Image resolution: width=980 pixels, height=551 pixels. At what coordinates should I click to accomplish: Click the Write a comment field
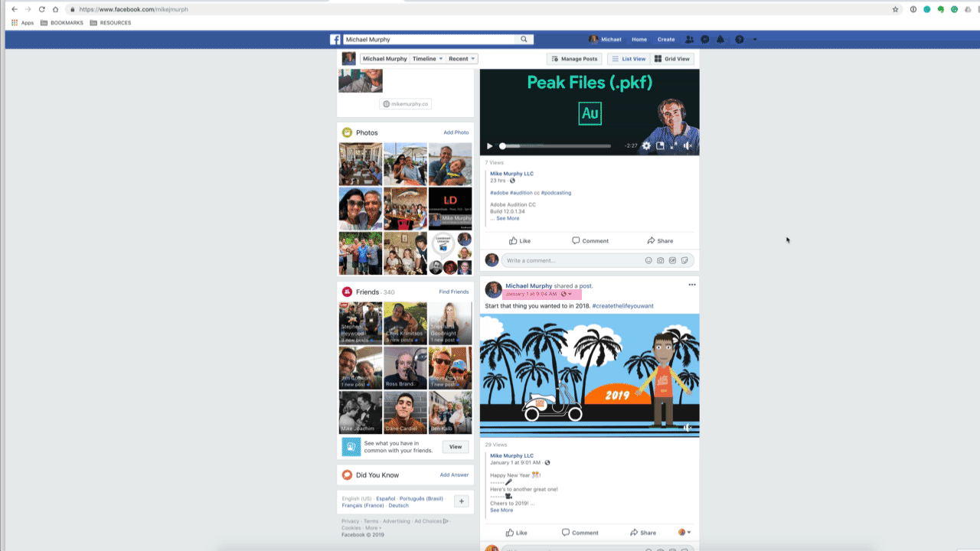point(597,260)
